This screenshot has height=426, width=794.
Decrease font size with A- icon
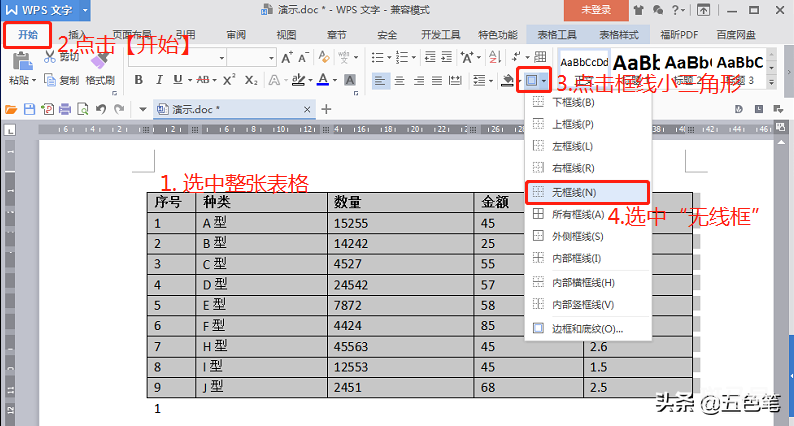(303, 58)
